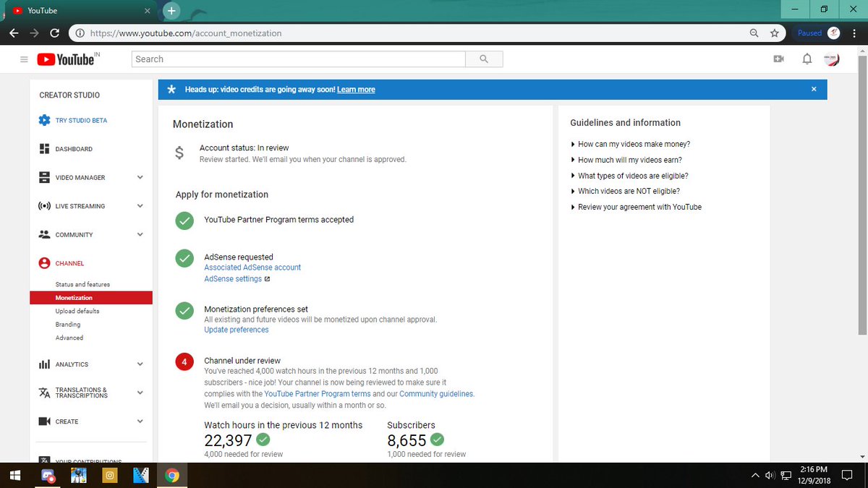Expand 'Review your agreement with YouTube'
Viewport: 868px width, 488px height.
636,207
